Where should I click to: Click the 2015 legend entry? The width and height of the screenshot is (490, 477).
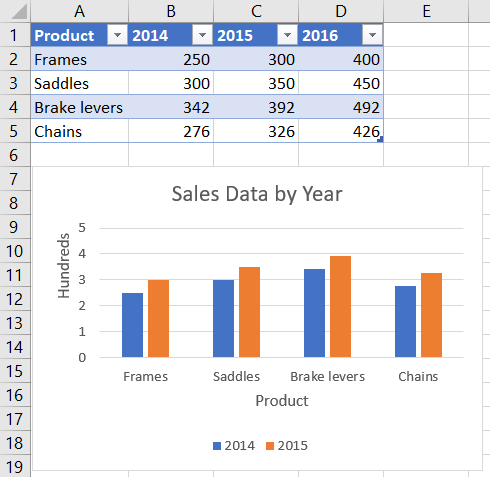pos(287,446)
